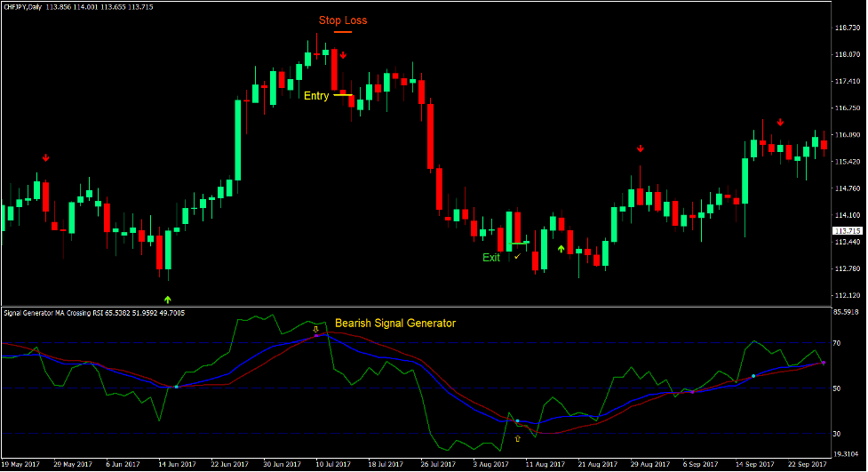
Task: Click the red Stop Loss horizontal line
Action: click(343, 32)
